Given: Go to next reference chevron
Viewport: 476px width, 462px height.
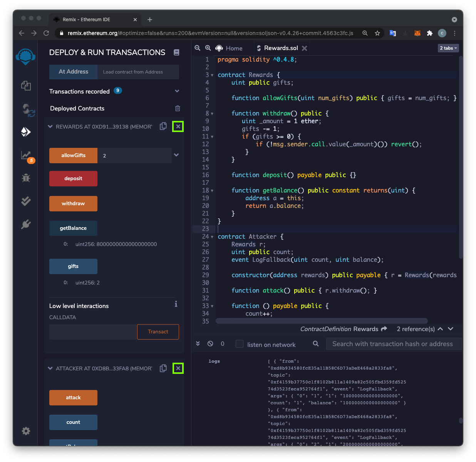Looking at the screenshot, I should (451, 329).
